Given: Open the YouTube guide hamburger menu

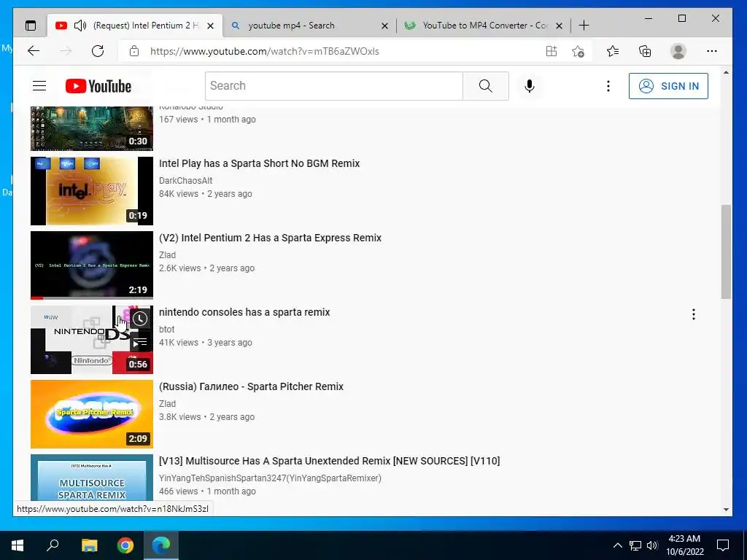Looking at the screenshot, I should pyautogui.click(x=39, y=86).
